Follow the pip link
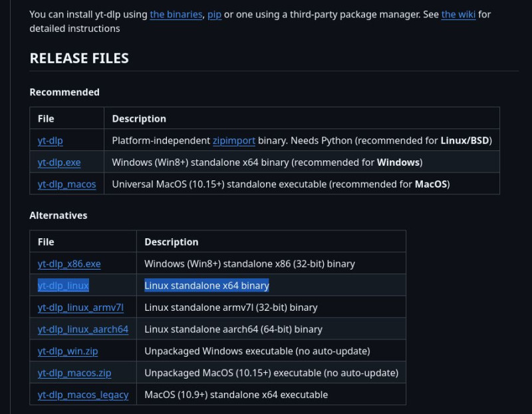The height and width of the screenshot is (414, 532). tap(214, 14)
